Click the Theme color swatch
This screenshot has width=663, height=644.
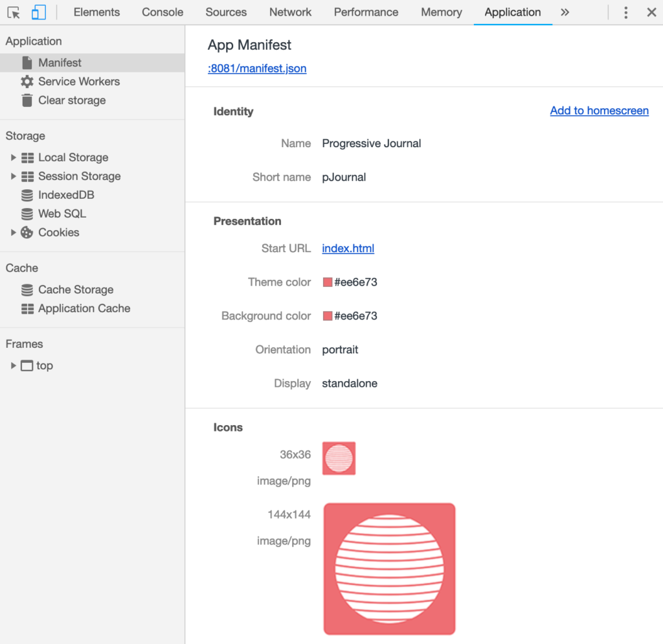click(327, 282)
